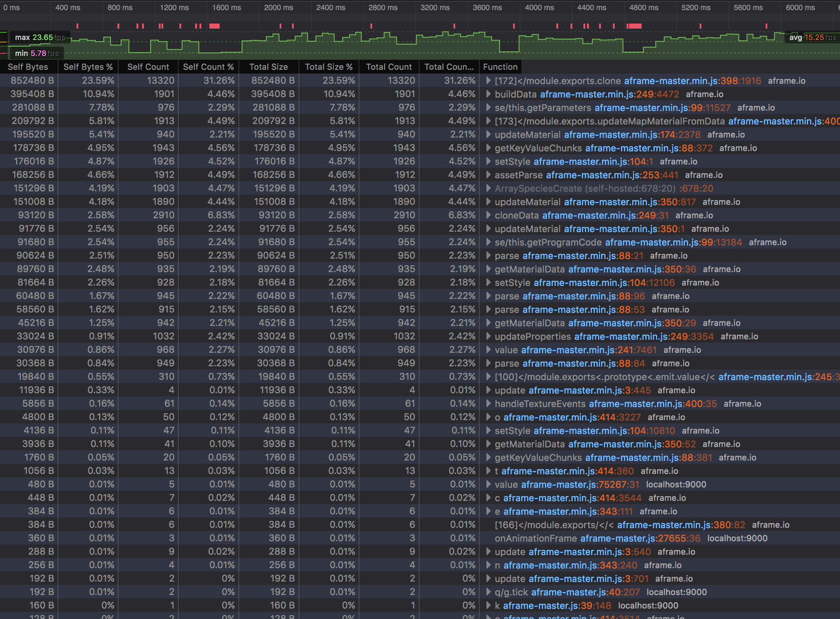Expand the handleTextureEvents row
Screen dimensions: 840x619
(x=488, y=403)
